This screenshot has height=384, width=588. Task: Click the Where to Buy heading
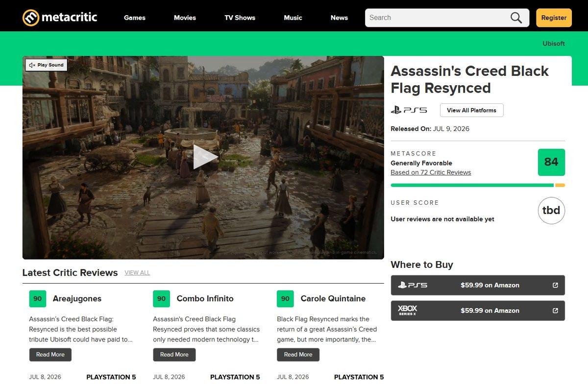(422, 264)
